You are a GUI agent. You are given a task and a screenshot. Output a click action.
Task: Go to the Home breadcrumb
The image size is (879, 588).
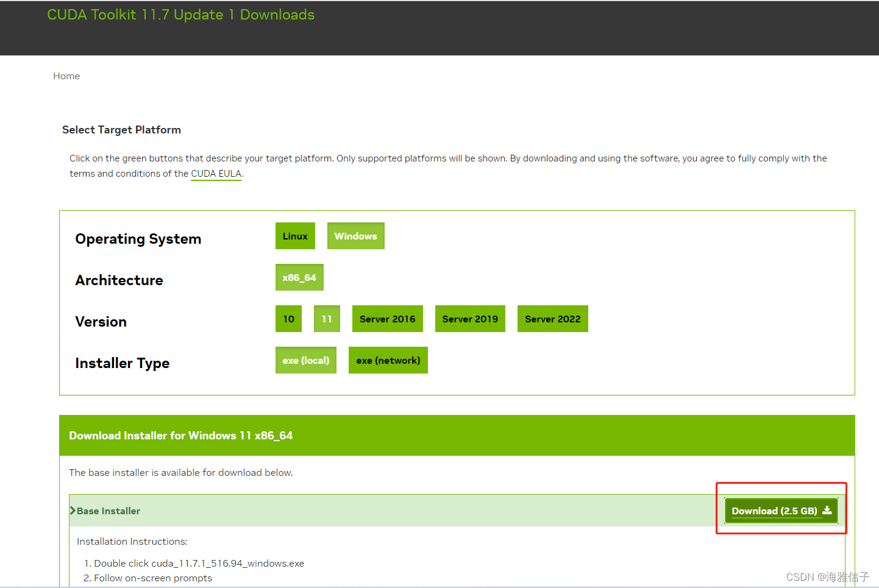[66, 76]
